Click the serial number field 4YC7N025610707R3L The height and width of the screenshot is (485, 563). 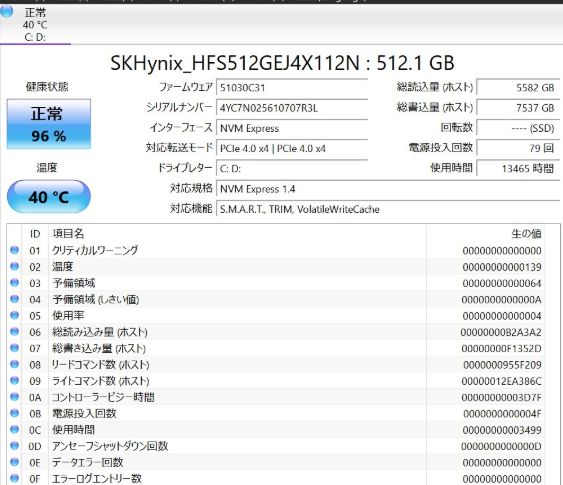(x=292, y=108)
